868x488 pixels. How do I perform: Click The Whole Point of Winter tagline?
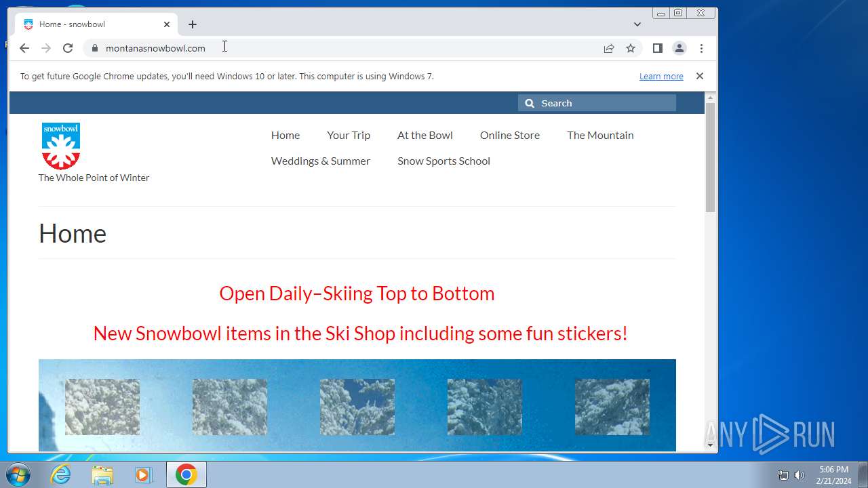click(94, 178)
